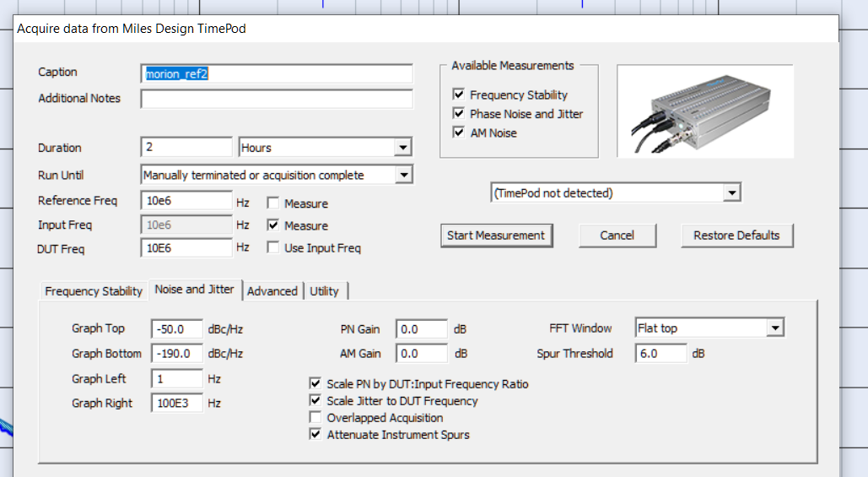This screenshot has height=477, width=868.
Task: Select the Noise and Jitter tab
Action: pyautogui.click(x=194, y=290)
